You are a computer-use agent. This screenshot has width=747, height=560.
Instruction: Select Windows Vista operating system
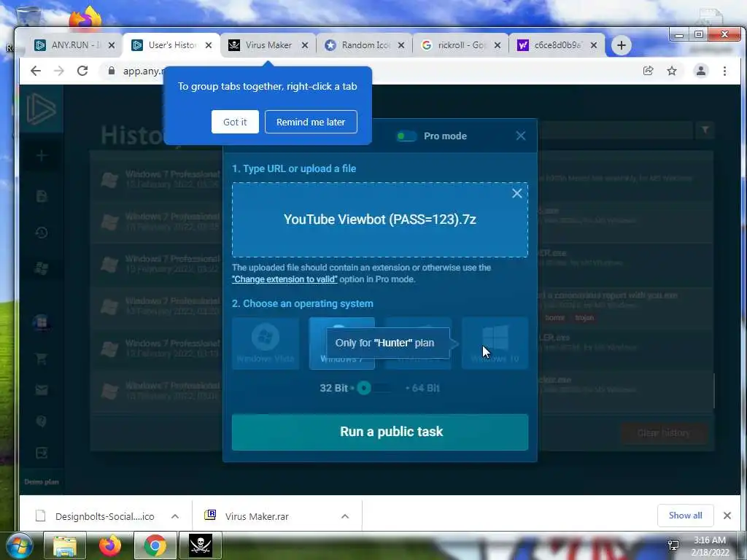[x=266, y=343]
